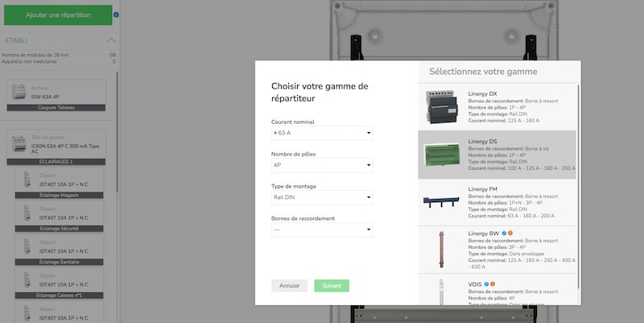Viewport: 644px width, 323px height.
Task: Click the Choisir votre gamme de répartiteur heading
Action: click(x=320, y=93)
